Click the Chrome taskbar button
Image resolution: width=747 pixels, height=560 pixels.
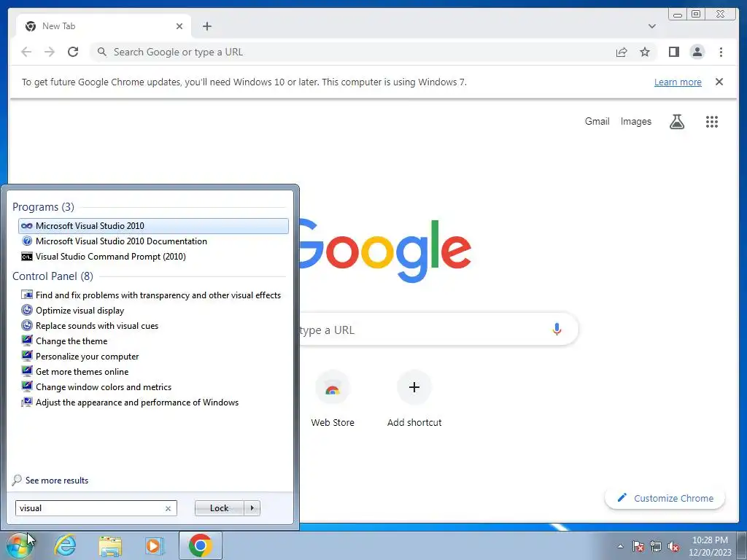coord(200,545)
